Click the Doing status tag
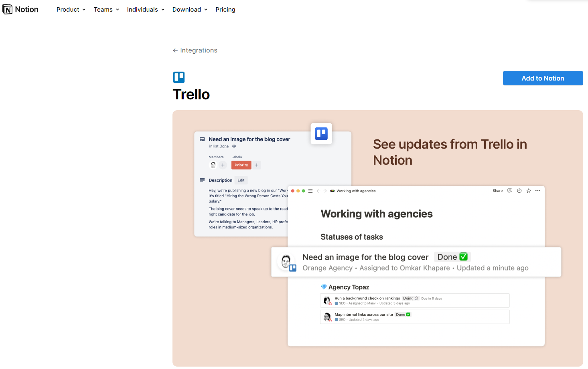Image resolution: width=588 pixels, height=369 pixels. (411, 298)
